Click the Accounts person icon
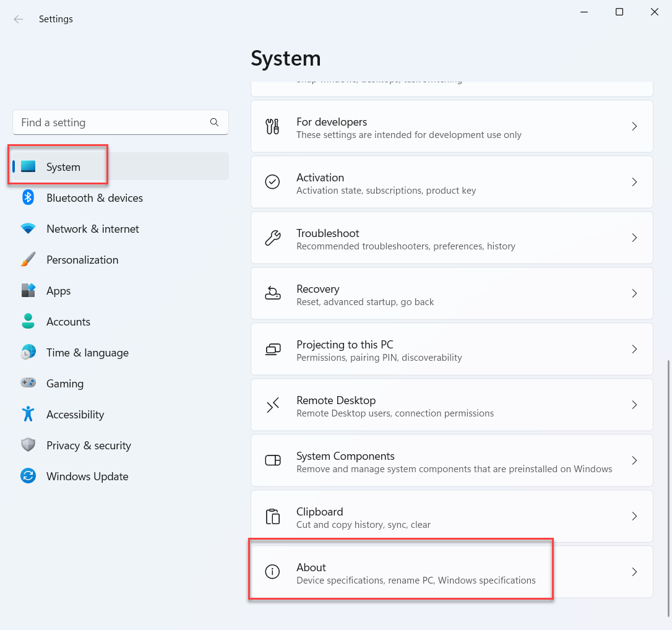Viewport: 672px width, 630px height. 28,321
